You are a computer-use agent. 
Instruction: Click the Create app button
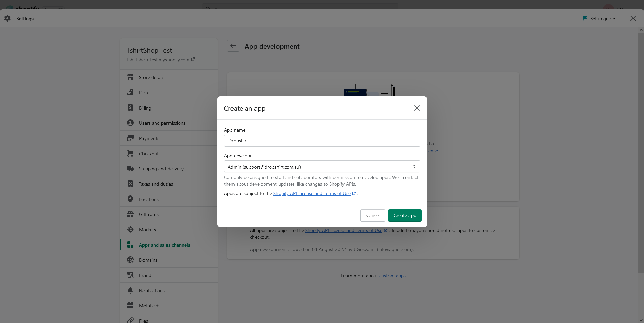(405, 215)
